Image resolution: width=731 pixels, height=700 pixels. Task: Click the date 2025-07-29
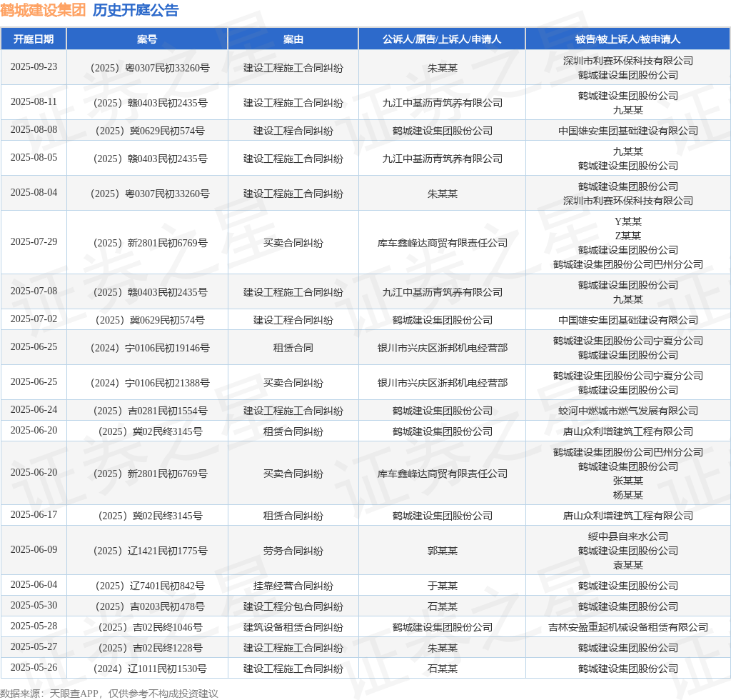pyautogui.click(x=34, y=241)
